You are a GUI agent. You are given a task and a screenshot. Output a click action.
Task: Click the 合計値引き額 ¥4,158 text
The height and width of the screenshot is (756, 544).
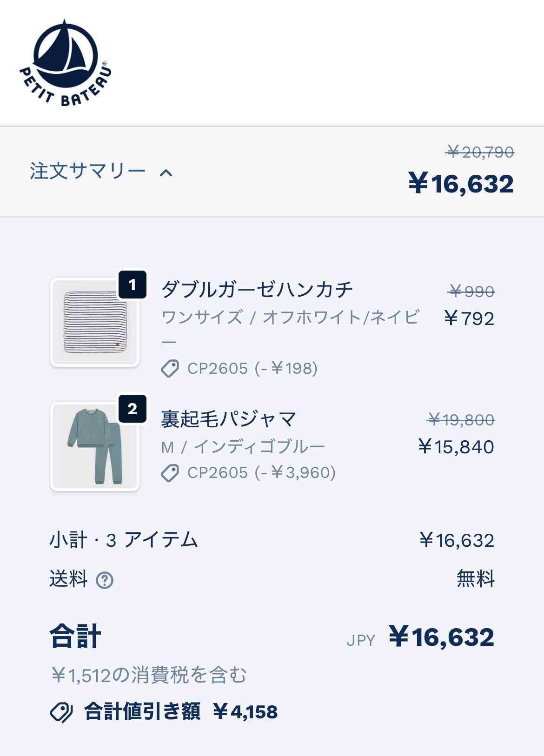tap(181, 712)
